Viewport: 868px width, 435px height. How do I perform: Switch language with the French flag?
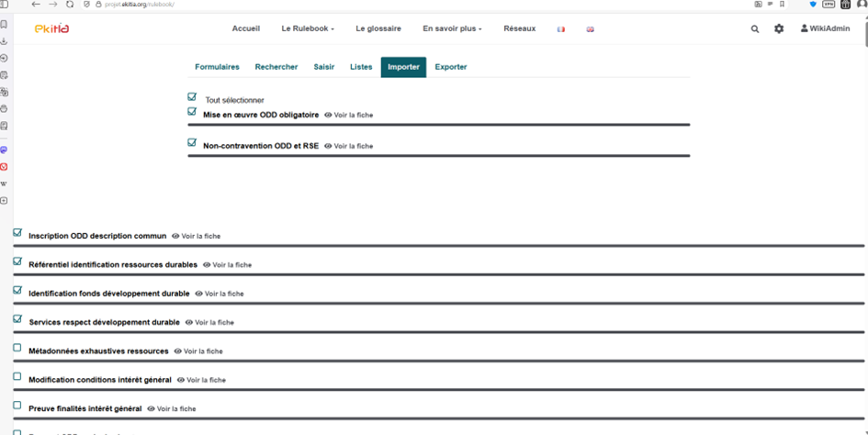[x=560, y=29]
